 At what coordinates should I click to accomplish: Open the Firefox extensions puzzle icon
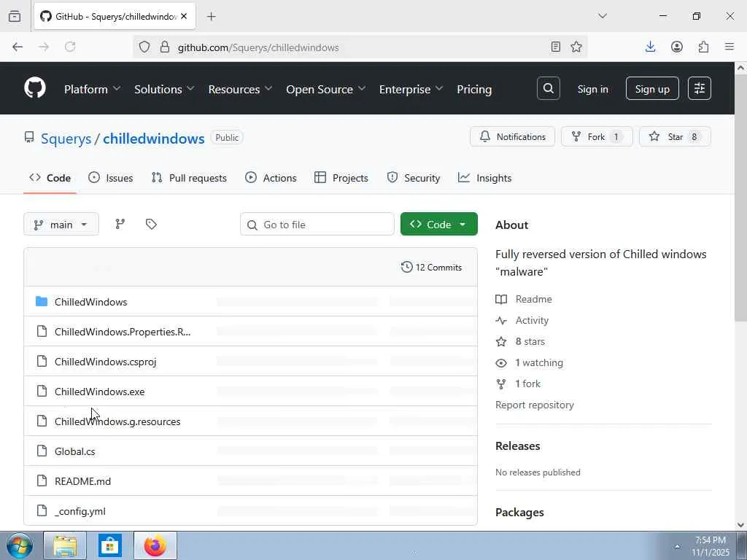pyautogui.click(x=703, y=47)
